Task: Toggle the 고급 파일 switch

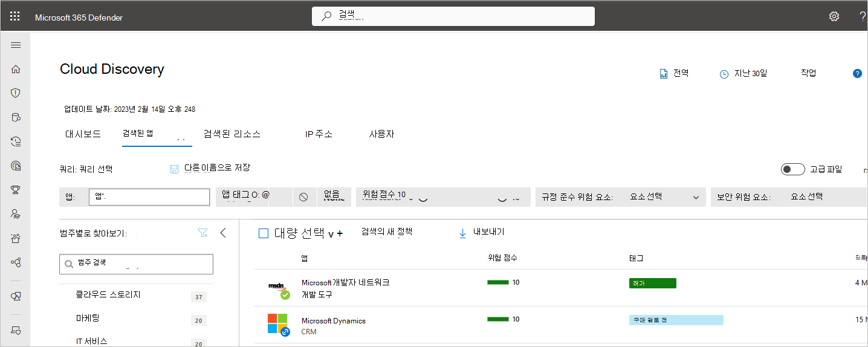Action: pos(792,169)
